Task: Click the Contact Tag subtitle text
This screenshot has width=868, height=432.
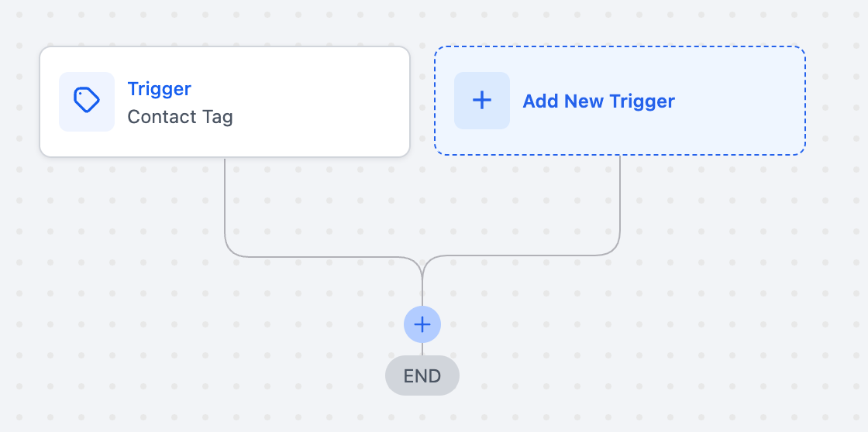Action: tap(180, 117)
